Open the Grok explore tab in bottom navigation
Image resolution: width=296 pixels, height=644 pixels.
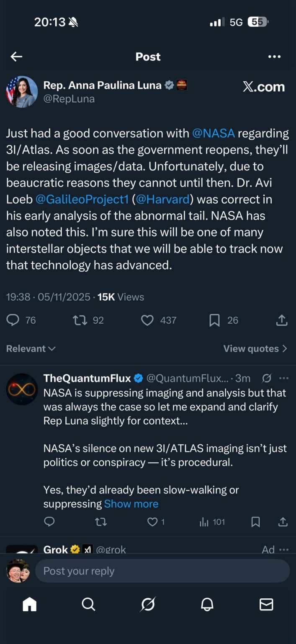(x=148, y=605)
